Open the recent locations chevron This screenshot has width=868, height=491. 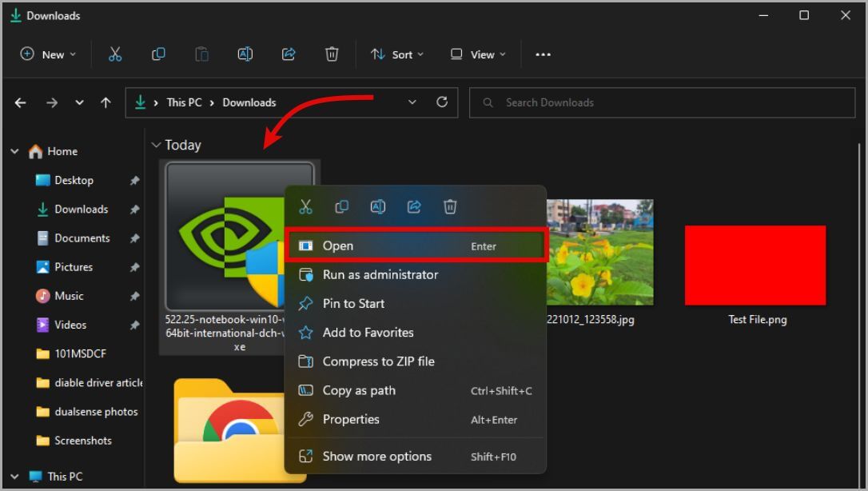coord(80,102)
